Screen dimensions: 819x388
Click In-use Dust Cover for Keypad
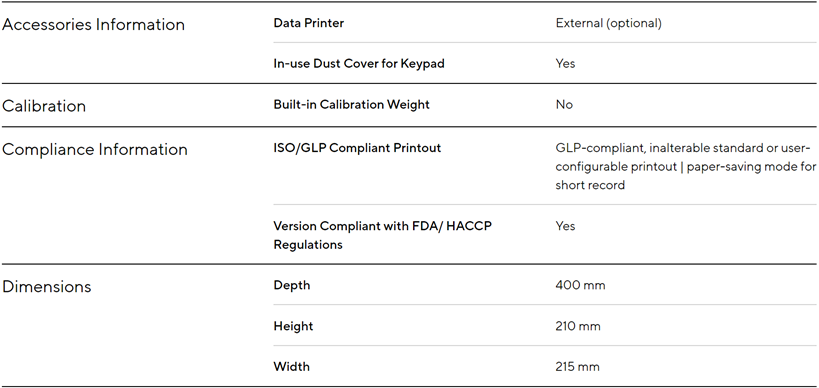pos(359,64)
